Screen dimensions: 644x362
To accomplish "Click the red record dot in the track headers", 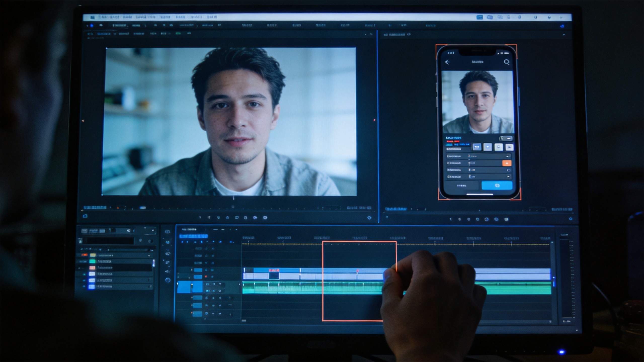I will (206, 277).
